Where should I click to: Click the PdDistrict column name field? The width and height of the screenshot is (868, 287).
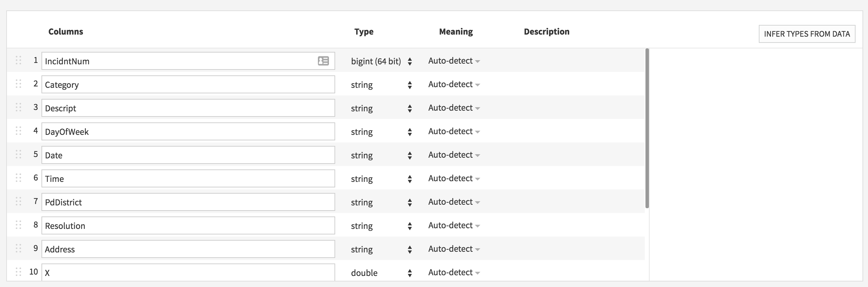point(188,202)
